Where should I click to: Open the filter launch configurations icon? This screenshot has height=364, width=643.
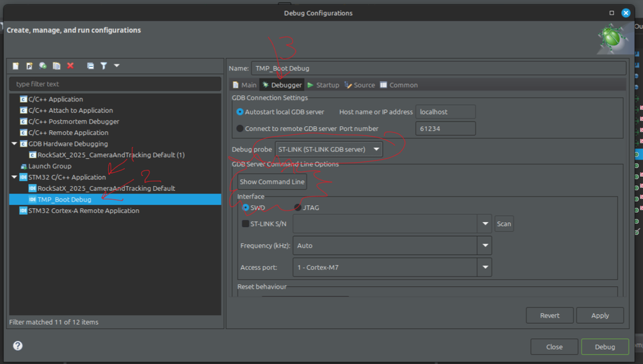tap(104, 66)
